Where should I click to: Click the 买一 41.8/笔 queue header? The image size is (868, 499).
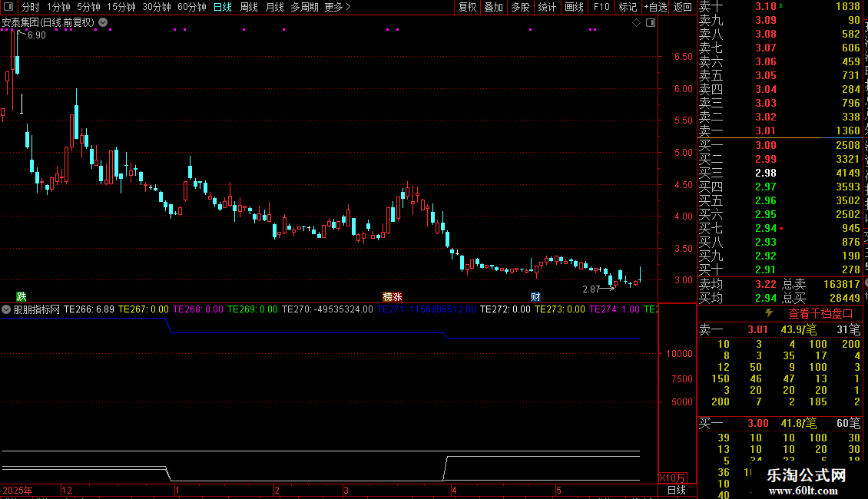780,423
